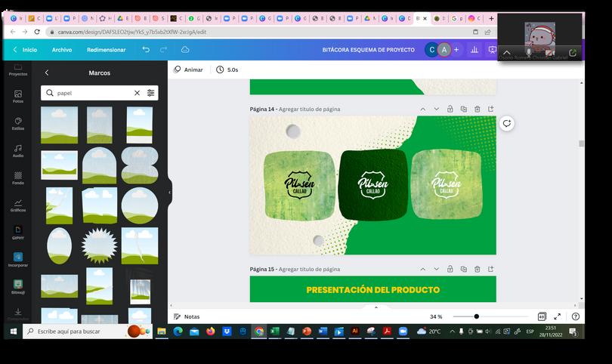Reload the browser page
This screenshot has width=612, height=364.
[37, 32]
